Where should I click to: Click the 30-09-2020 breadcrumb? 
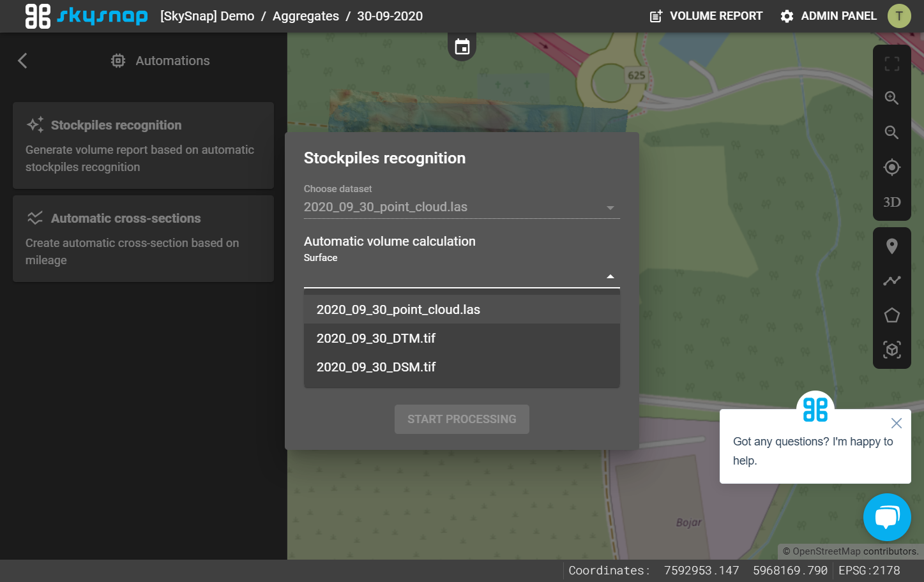click(x=390, y=16)
